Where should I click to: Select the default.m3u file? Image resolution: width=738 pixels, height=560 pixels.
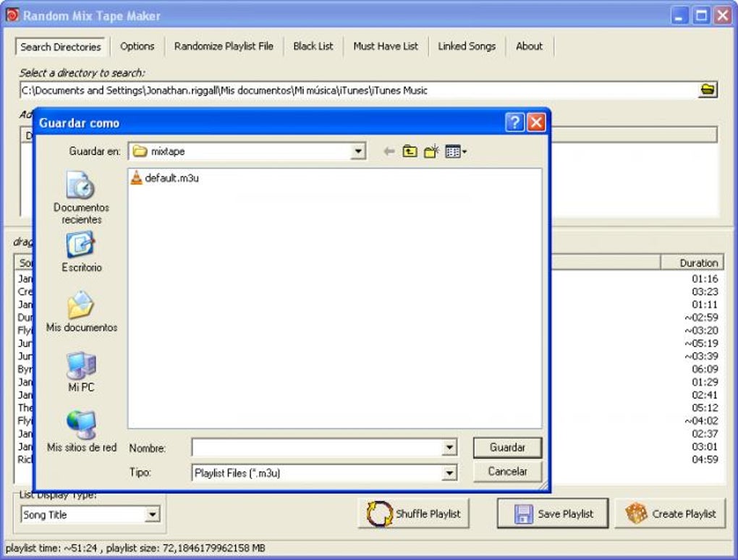click(165, 178)
